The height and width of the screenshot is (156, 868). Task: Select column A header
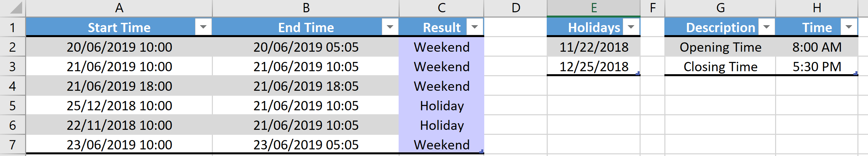pos(119,8)
